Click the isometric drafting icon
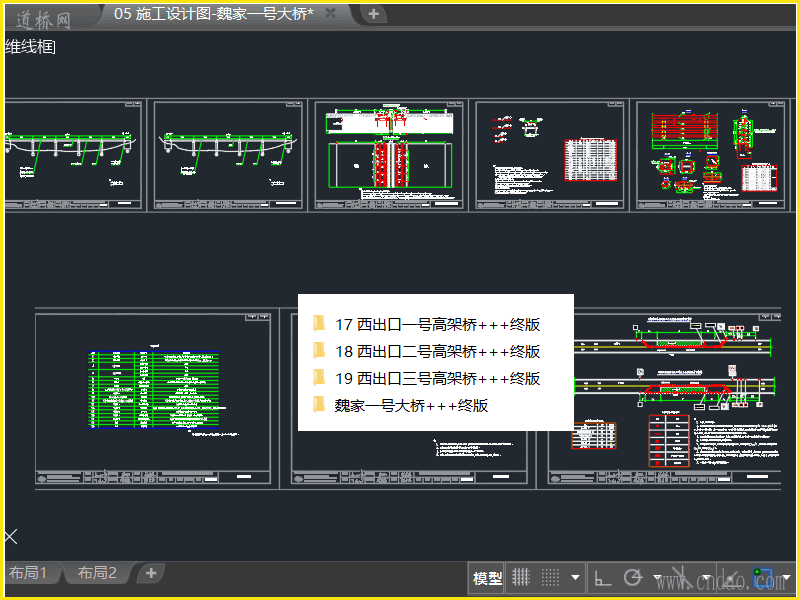Viewport: 800px width, 600px height. (x=682, y=578)
